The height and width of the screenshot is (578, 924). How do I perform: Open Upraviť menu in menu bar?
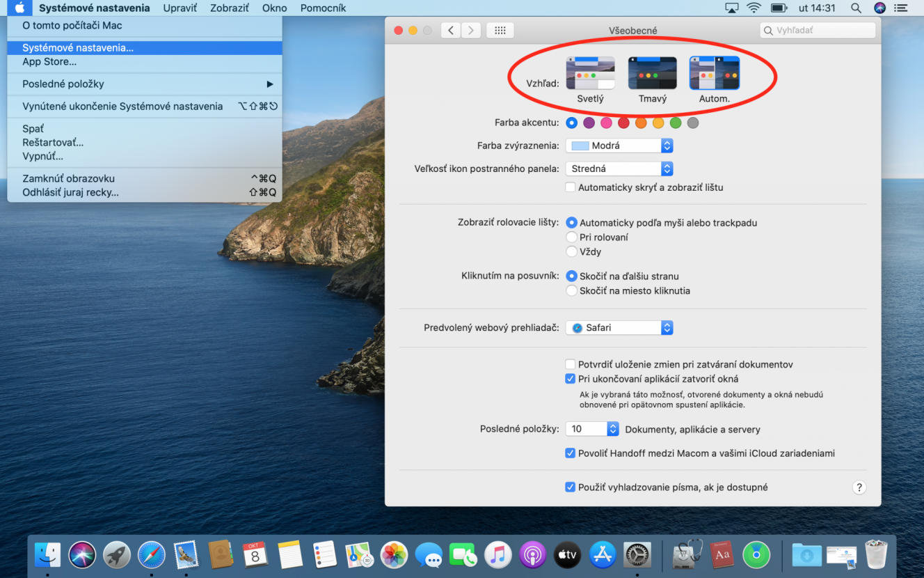point(180,8)
